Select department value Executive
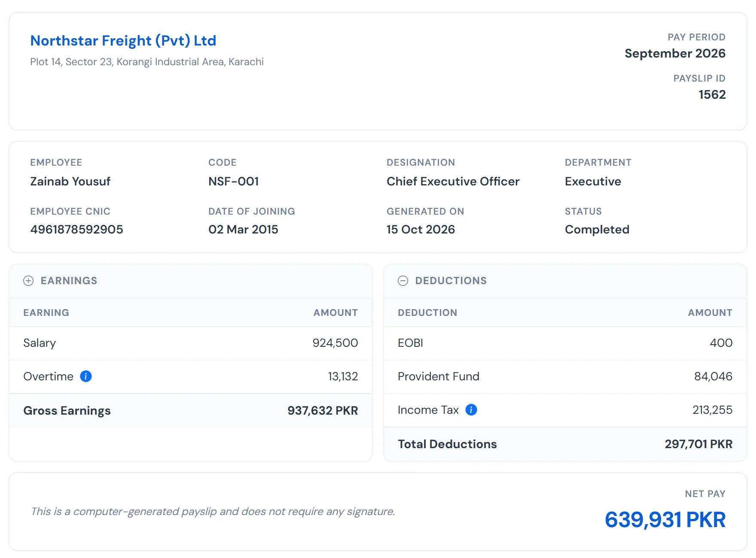Viewport: 756px width, 558px height. click(x=593, y=182)
